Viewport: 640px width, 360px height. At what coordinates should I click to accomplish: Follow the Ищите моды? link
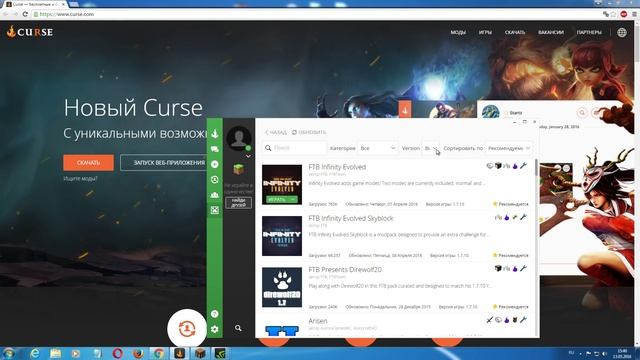(80, 178)
